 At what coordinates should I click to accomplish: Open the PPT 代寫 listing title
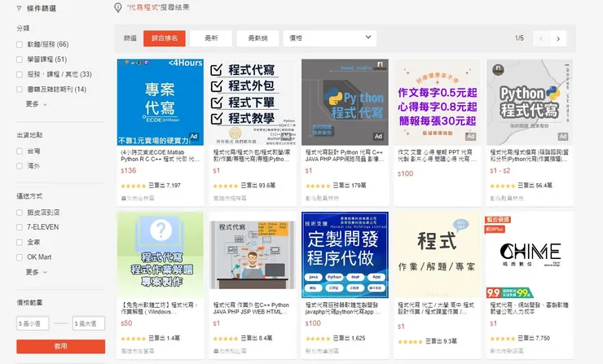click(x=438, y=156)
